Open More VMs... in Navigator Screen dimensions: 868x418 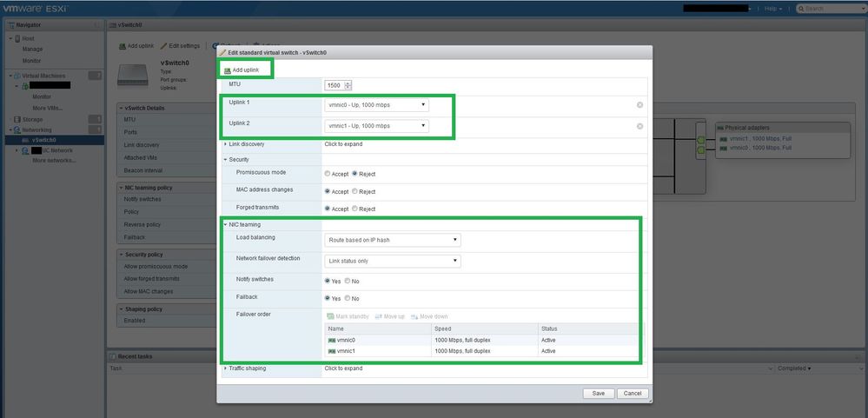coord(47,108)
